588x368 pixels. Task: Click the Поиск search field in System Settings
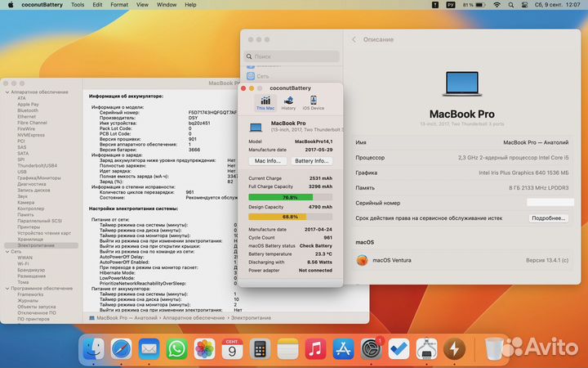click(x=292, y=56)
